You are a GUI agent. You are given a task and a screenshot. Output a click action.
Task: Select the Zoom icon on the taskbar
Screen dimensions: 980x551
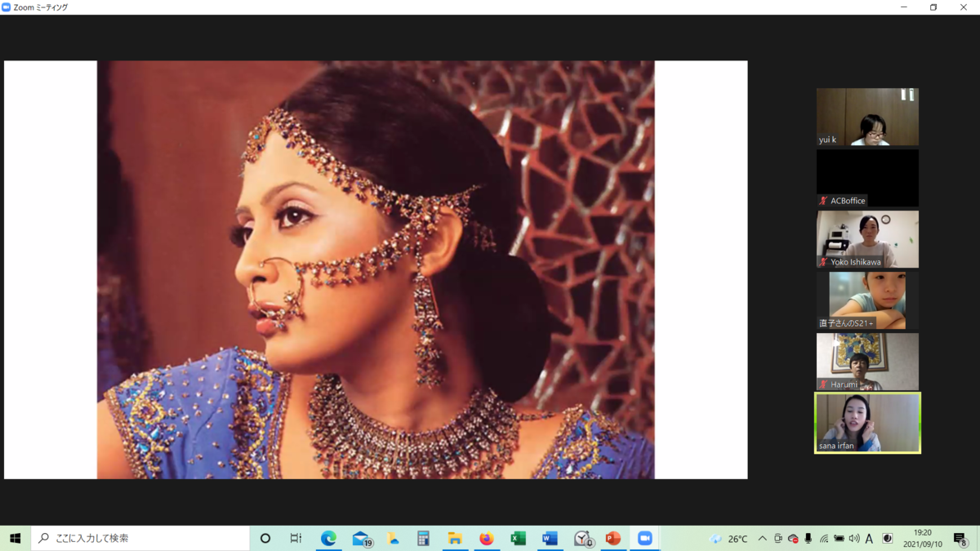pyautogui.click(x=644, y=539)
